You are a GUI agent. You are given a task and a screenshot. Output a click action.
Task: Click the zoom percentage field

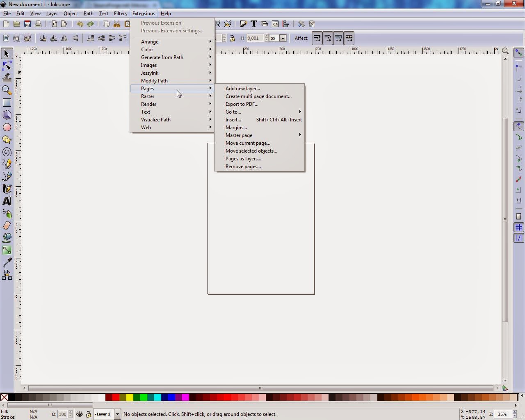(503, 414)
